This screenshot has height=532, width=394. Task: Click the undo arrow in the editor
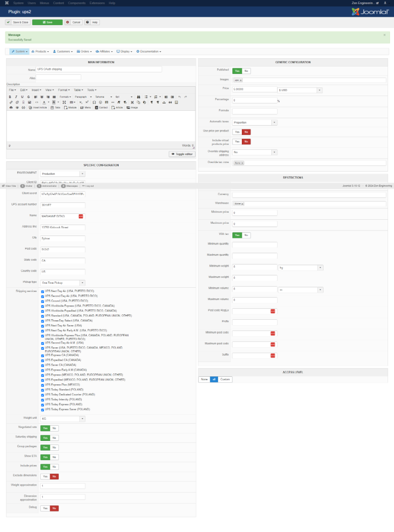(180, 97)
